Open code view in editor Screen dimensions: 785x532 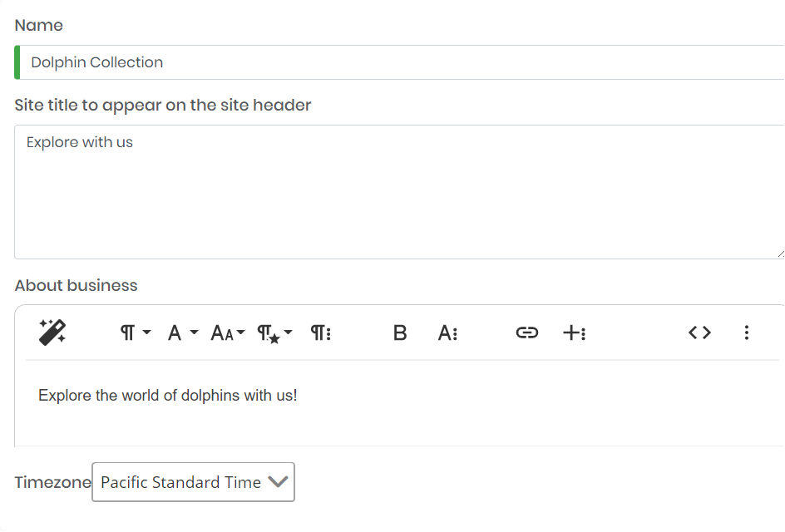(x=699, y=332)
